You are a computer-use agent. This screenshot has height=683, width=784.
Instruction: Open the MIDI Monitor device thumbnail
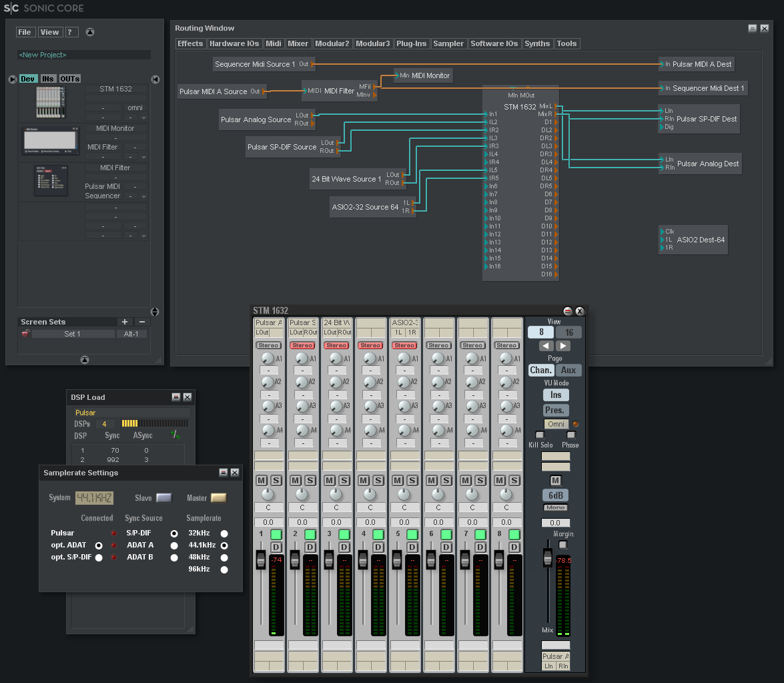51,140
